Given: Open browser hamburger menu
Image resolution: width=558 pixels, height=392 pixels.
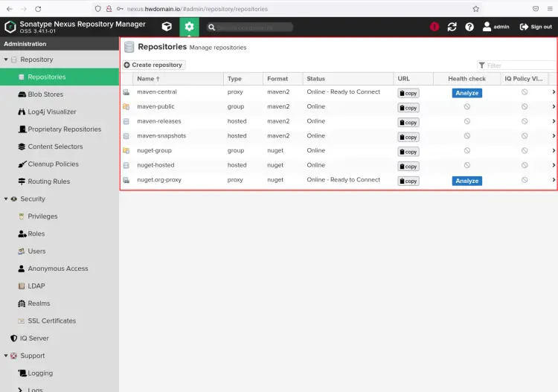Looking at the screenshot, I should click(x=550, y=9).
